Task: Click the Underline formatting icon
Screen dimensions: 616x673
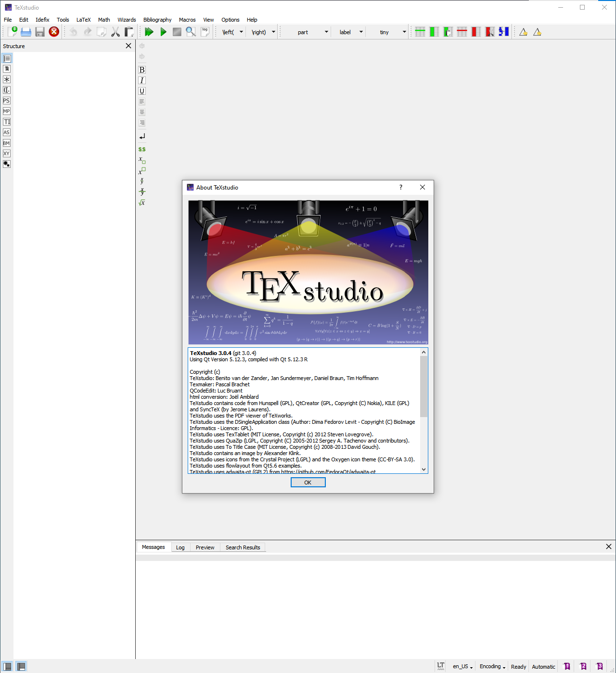Action: click(x=141, y=91)
